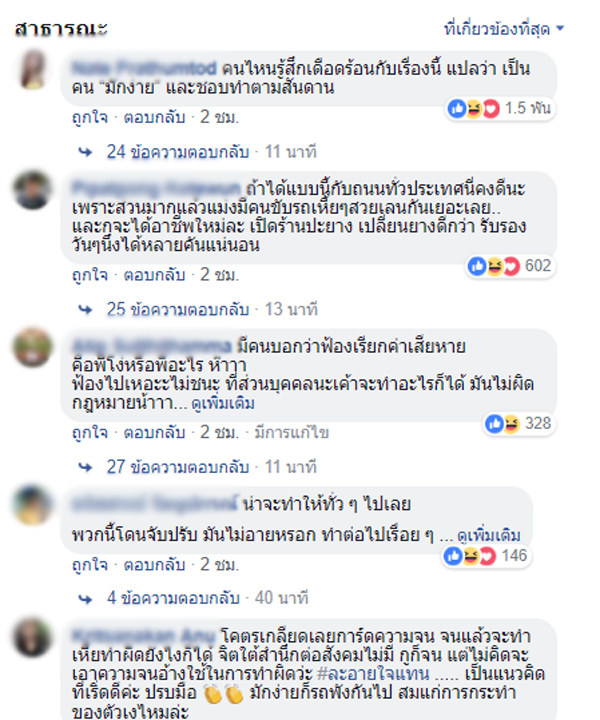Click ตอบกลับ under the second comment
The width and height of the screenshot is (600, 720).
(x=154, y=275)
